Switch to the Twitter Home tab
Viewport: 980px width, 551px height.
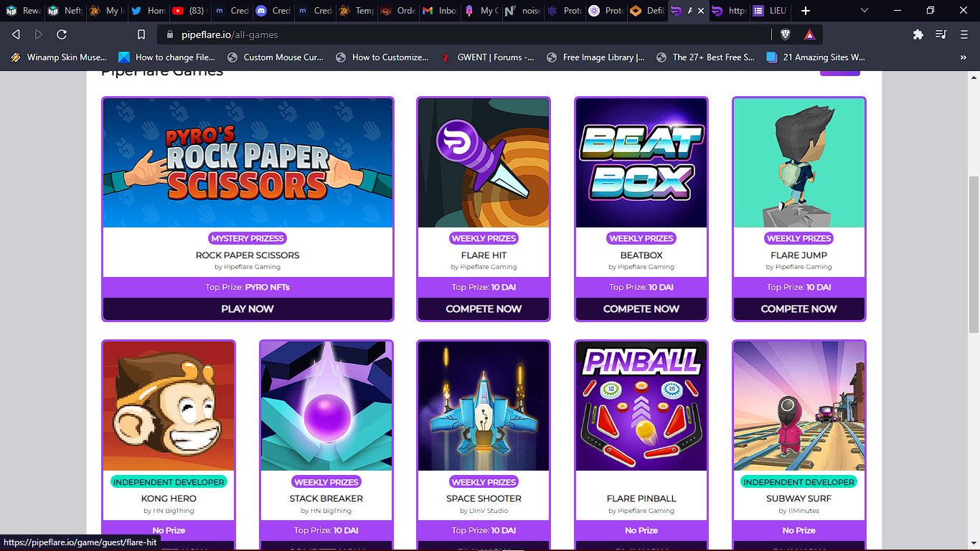(149, 11)
